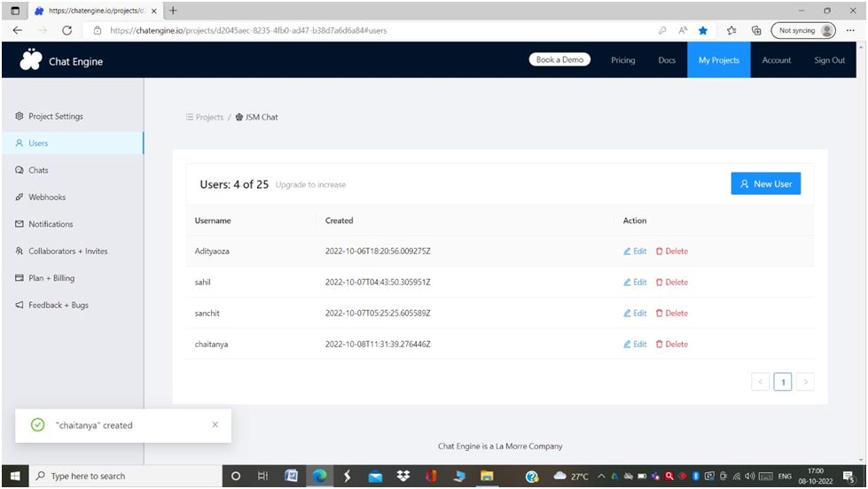Open Microsoft Edge from the taskbar
The width and height of the screenshot is (868, 489).
[x=319, y=476]
